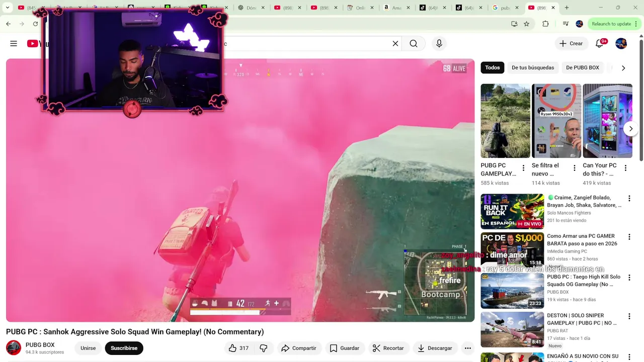Open the PUBG BOX channel name link
Screen dimensions: 644x362
tap(40, 345)
